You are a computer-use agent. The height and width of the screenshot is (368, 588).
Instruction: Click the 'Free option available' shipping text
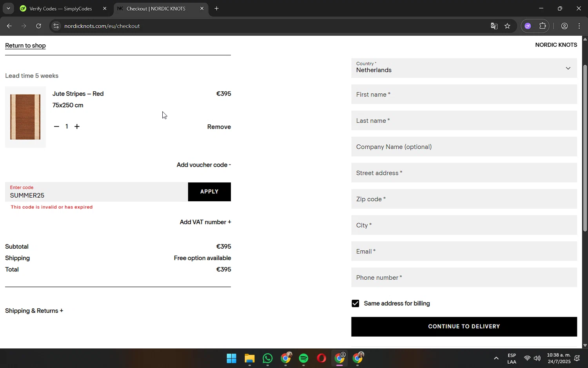202,258
